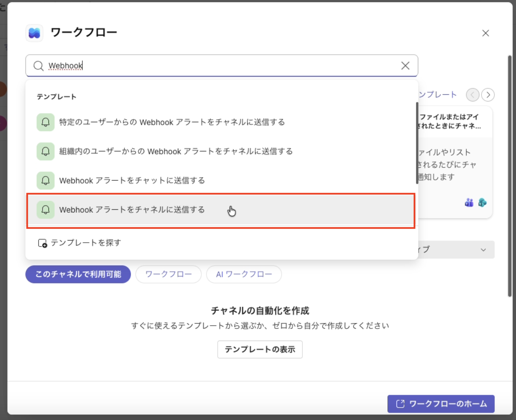This screenshot has height=420, width=516.
Task: Show previous templates with left chevron
Action: [473, 95]
